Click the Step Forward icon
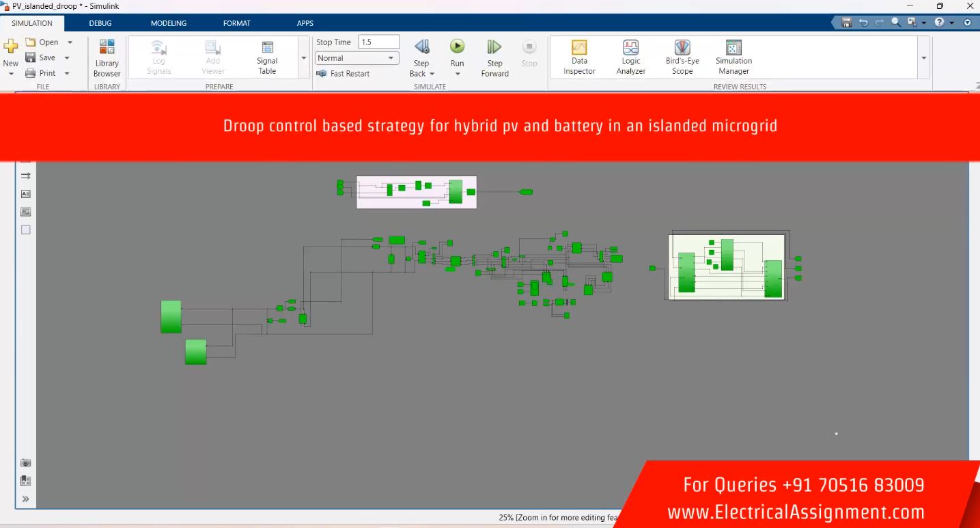The height and width of the screenshot is (528, 980). click(x=494, y=47)
